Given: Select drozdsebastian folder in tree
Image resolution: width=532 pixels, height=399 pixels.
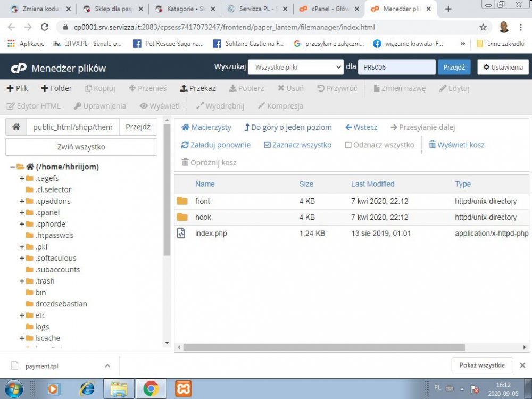Looking at the screenshot, I should point(61,304).
